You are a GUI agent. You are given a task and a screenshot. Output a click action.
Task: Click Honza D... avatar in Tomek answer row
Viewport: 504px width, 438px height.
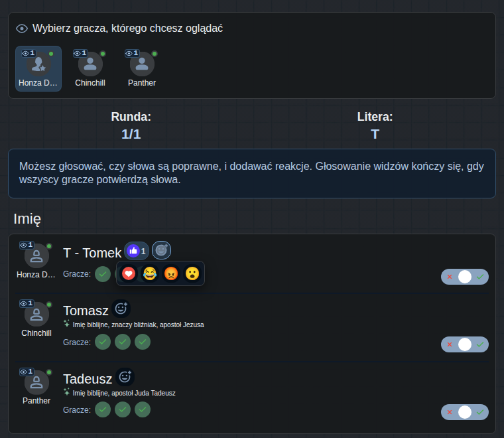point(36,256)
